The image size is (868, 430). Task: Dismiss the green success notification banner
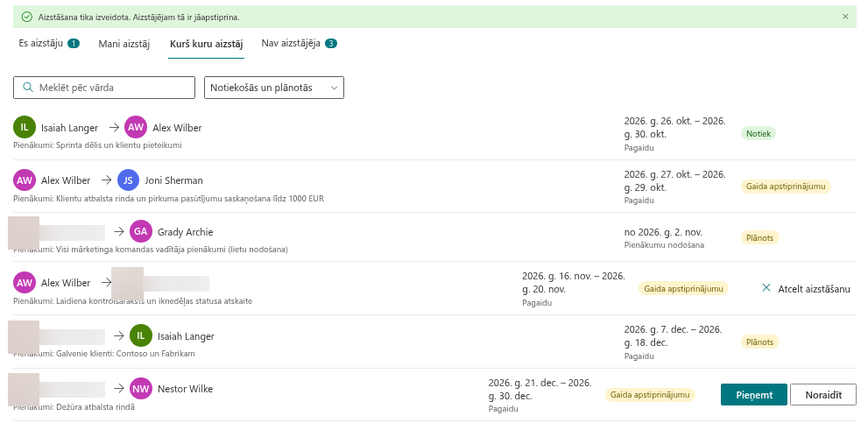pos(844,17)
